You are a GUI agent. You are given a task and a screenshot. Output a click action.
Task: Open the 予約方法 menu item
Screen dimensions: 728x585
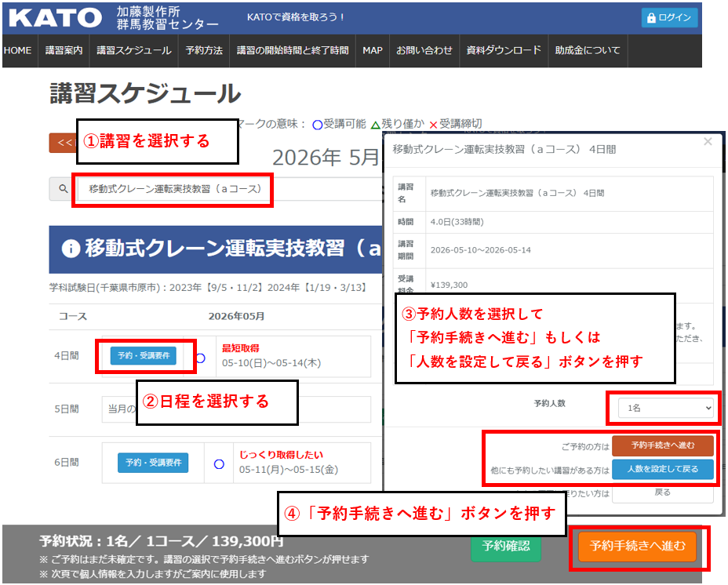point(204,50)
